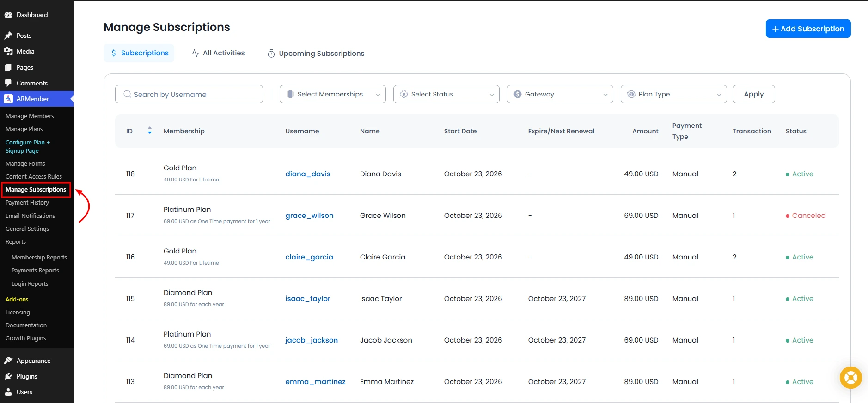Open diana_davis user link

coord(308,174)
